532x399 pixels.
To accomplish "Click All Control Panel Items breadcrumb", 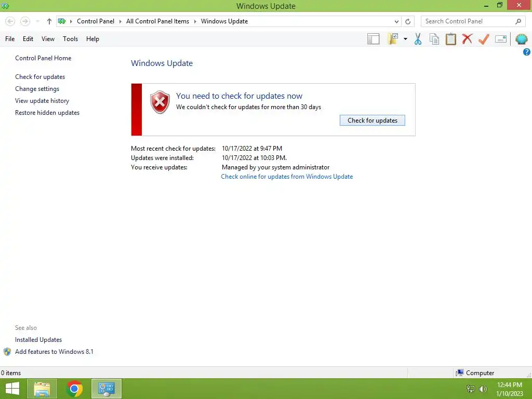I will [158, 21].
